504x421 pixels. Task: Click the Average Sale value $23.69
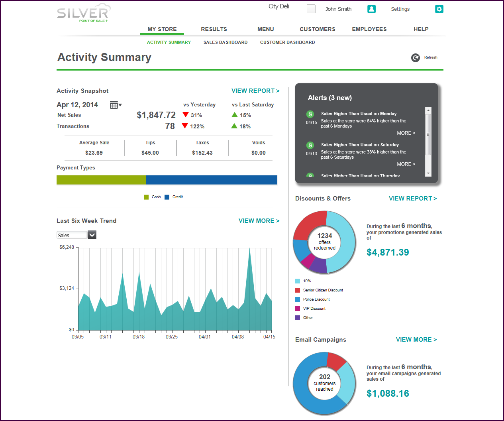94,153
